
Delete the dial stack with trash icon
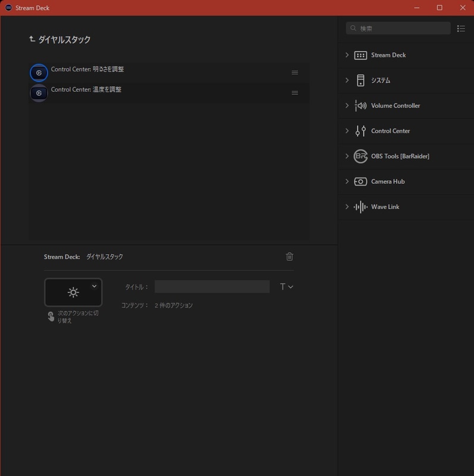click(290, 256)
